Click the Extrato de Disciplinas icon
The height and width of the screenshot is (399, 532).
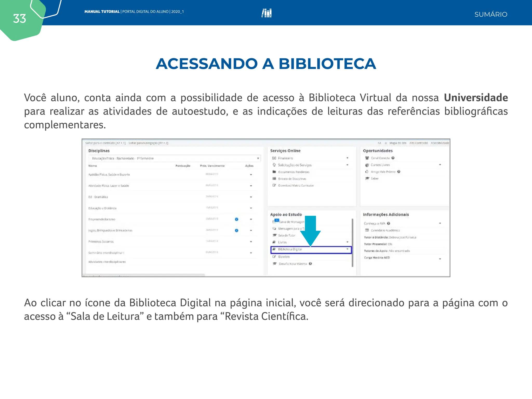pos(274,178)
